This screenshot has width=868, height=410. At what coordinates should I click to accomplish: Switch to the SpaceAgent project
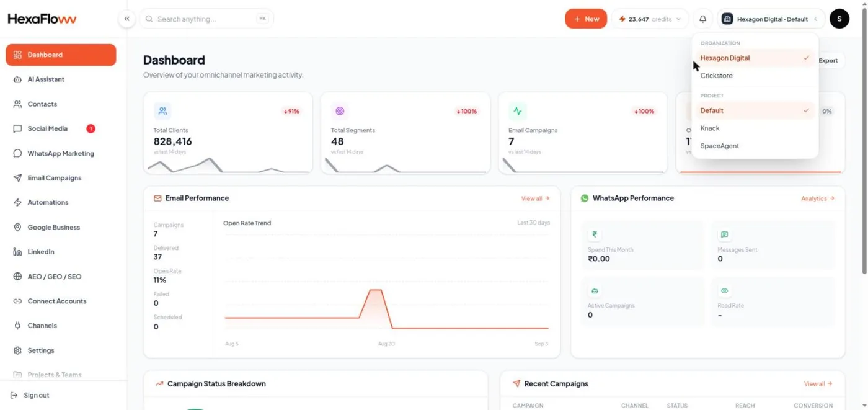tap(755, 146)
